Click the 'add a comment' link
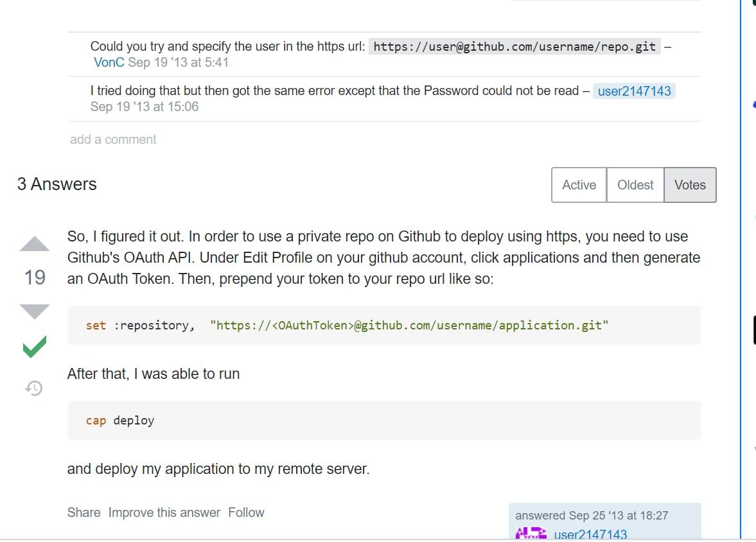This screenshot has width=756, height=542. pyautogui.click(x=113, y=139)
